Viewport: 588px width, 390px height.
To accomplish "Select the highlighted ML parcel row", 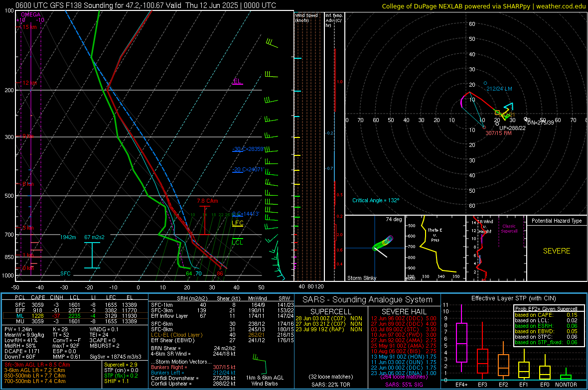I will click(75, 316).
